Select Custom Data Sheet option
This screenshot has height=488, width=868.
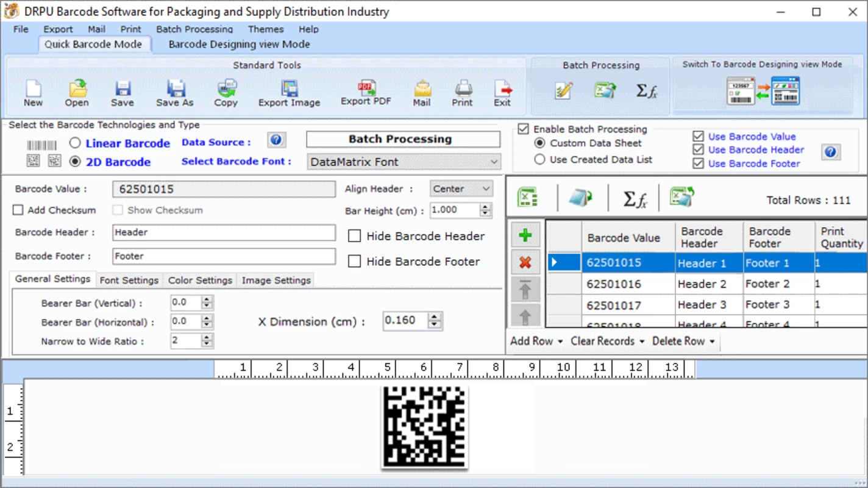coord(539,143)
